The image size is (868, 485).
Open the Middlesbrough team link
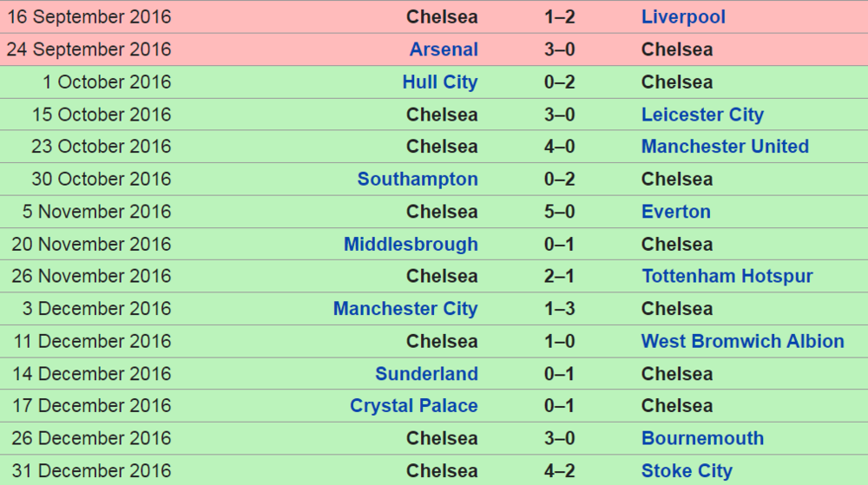click(x=411, y=244)
